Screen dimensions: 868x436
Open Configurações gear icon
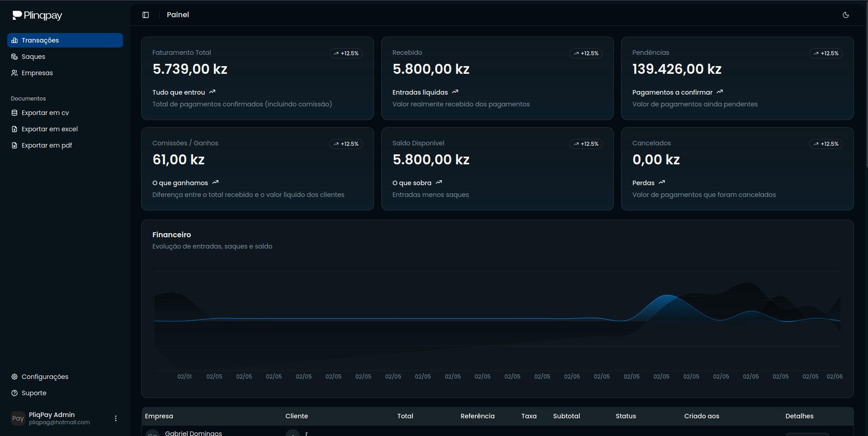tap(14, 377)
